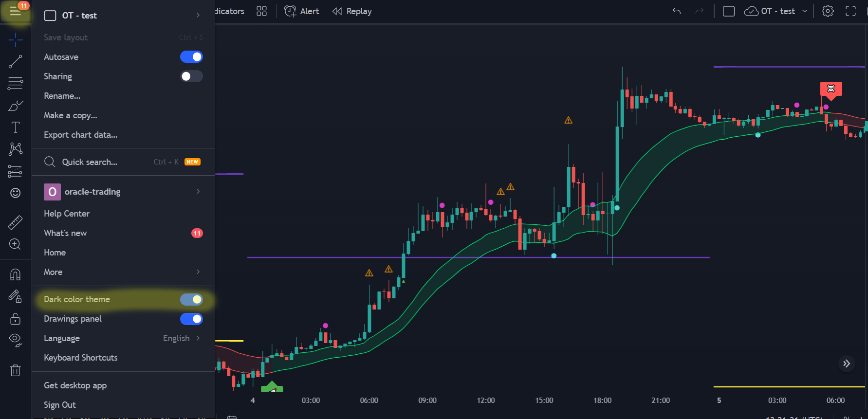868x419 pixels.
Task: Click the trash remove drawings icon
Action: click(x=15, y=370)
